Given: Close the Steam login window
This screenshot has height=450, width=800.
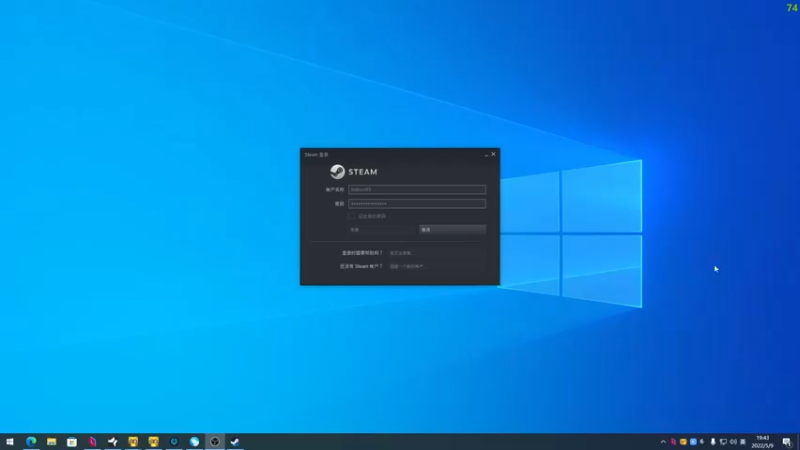Looking at the screenshot, I should tap(493, 154).
